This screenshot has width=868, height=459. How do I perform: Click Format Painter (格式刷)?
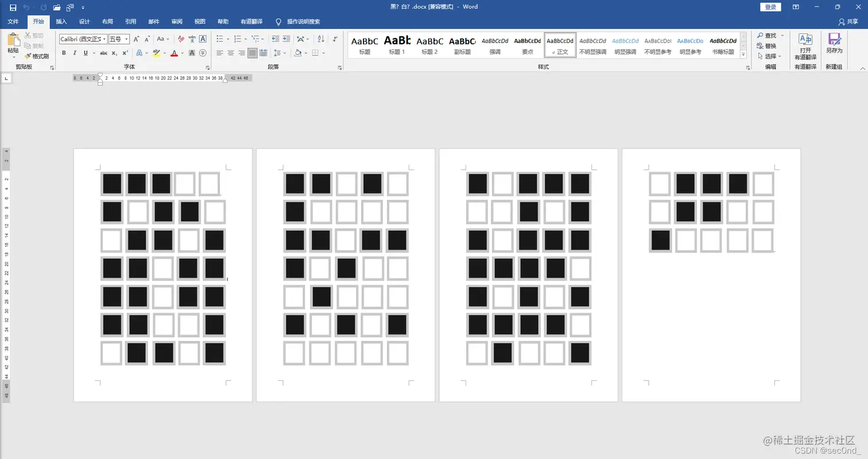pyautogui.click(x=37, y=56)
